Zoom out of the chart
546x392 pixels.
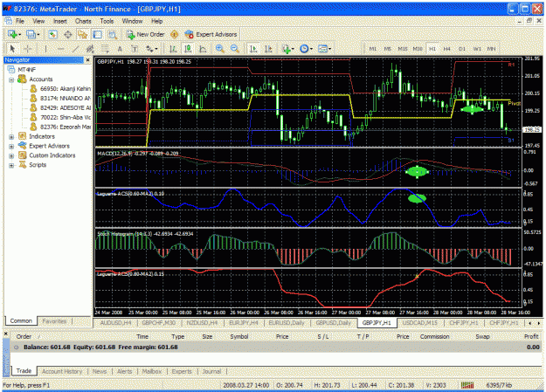(235, 49)
